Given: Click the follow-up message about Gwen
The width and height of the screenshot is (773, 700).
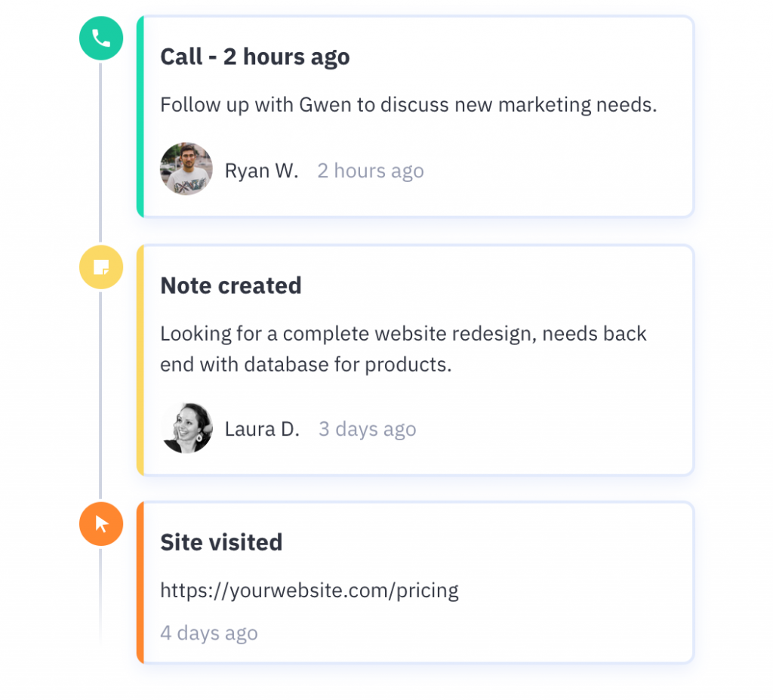Looking at the screenshot, I should 409,104.
